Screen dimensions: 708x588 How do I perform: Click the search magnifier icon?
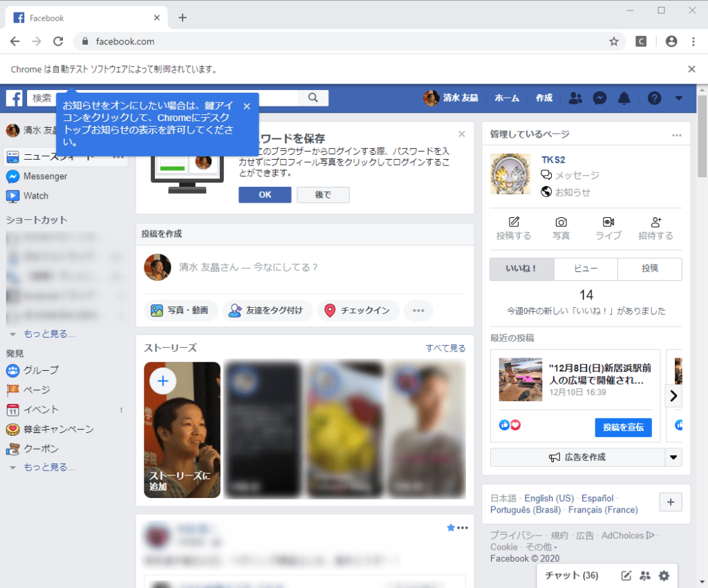(x=313, y=98)
